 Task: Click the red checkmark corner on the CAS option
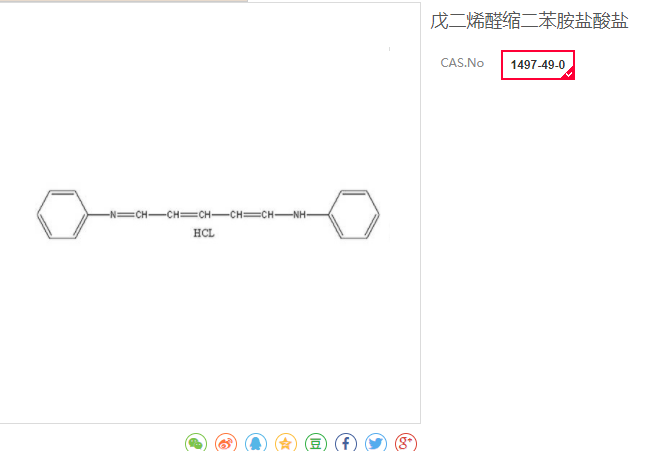(x=569, y=74)
